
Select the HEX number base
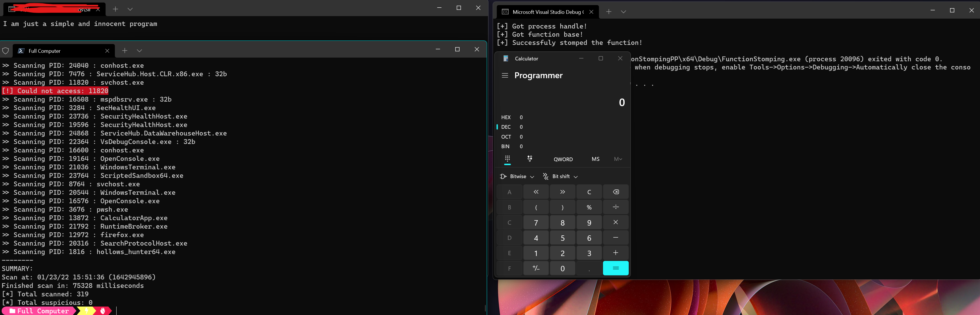coord(506,117)
